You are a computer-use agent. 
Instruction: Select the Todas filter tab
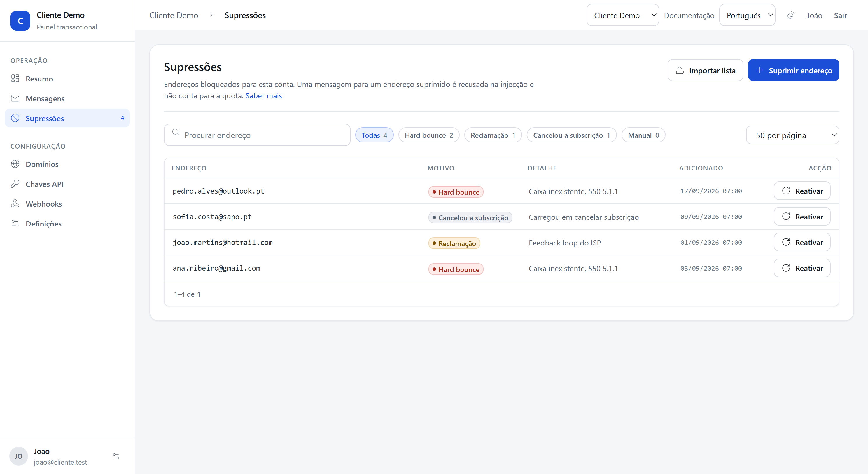(374, 135)
